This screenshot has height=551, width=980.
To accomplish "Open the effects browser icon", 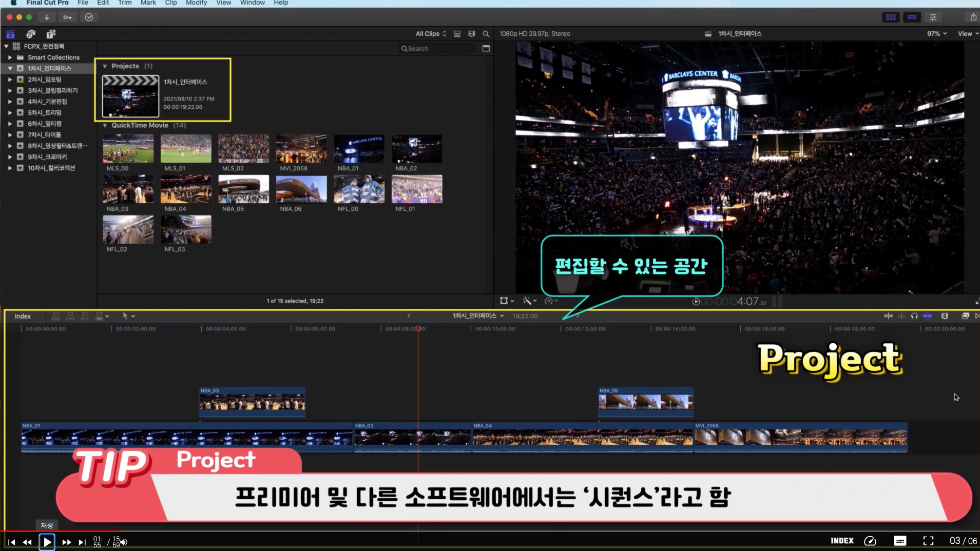I will coord(965,316).
